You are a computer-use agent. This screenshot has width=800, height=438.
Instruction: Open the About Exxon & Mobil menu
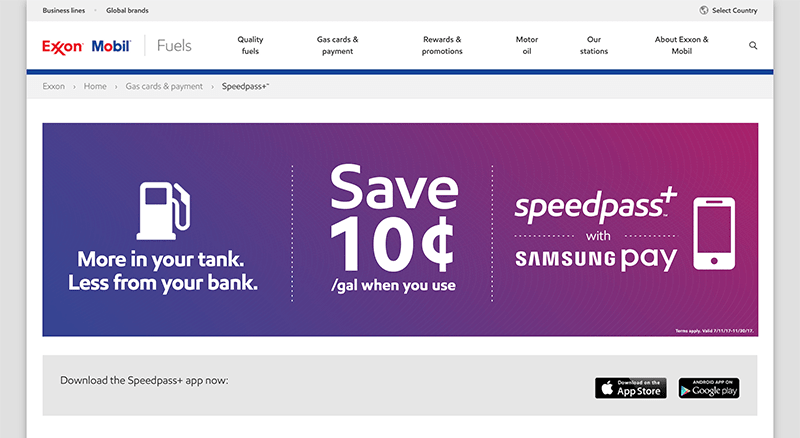(x=682, y=45)
